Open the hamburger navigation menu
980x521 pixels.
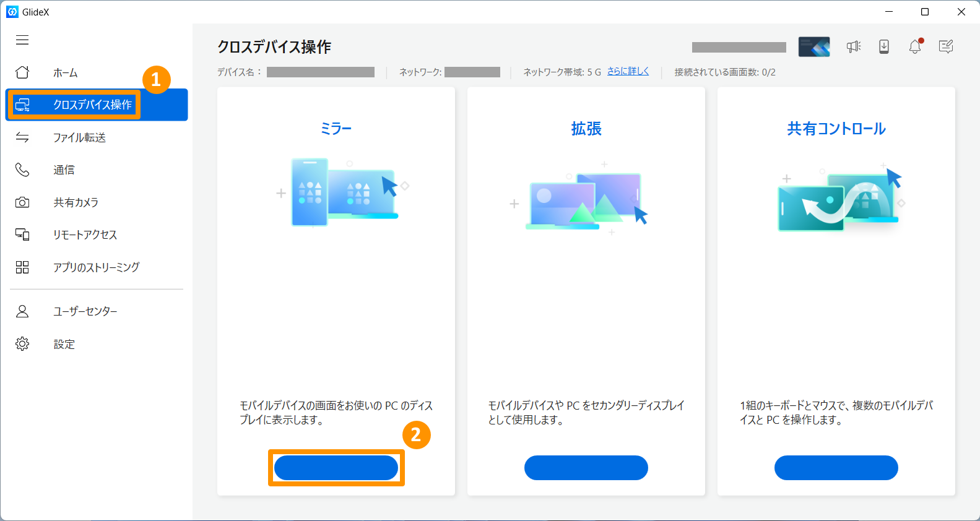pos(22,40)
